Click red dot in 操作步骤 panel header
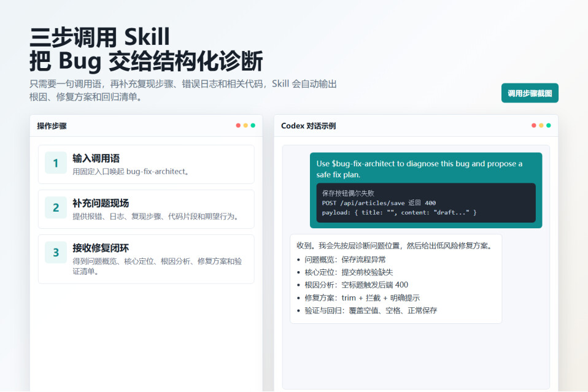The height and width of the screenshot is (392, 588). click(x=238, y=125)
